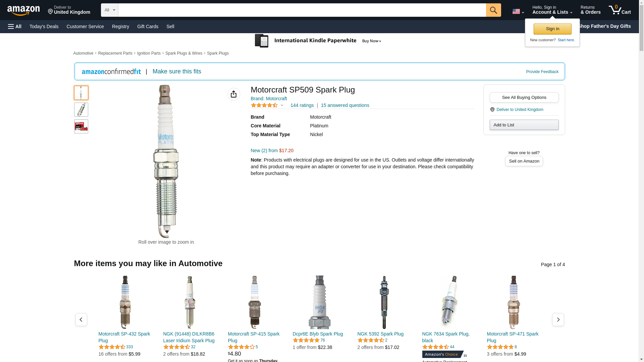
Task: Open Today's Deals in navigation bar
Action: click(44, 26)
